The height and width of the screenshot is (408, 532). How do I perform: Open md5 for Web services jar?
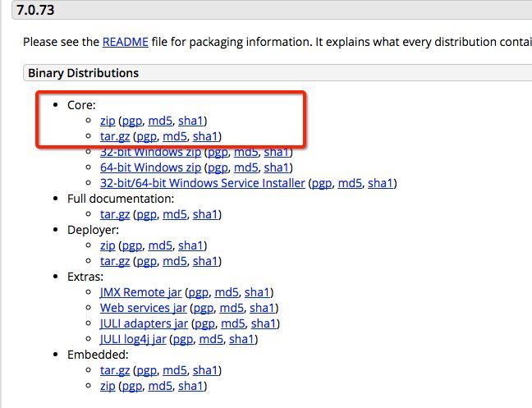[232, 308]
